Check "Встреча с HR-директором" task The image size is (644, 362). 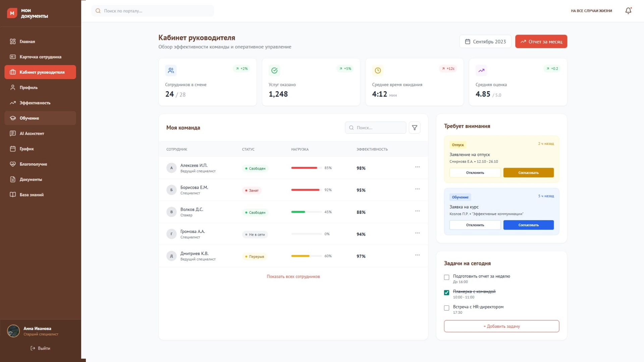pyautogui.click(x=446, y=308)
